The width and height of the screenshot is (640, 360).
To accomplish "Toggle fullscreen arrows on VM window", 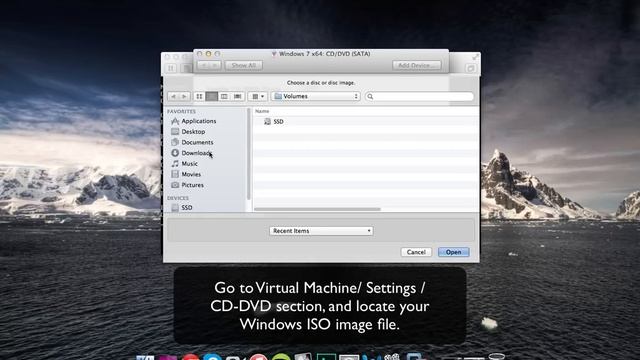I will [475, 57].
